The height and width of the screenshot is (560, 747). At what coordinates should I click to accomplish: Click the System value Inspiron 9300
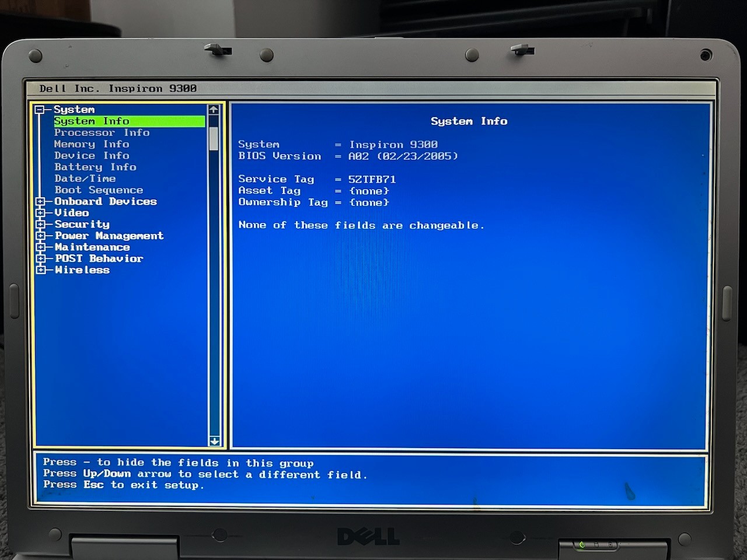pos(393,145)
